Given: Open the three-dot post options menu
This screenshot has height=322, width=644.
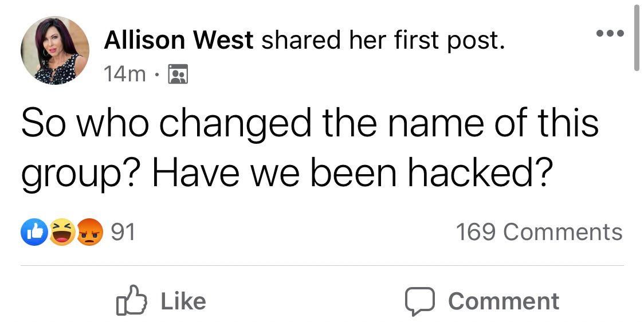Looking at the screenshot, I should 610,33.
